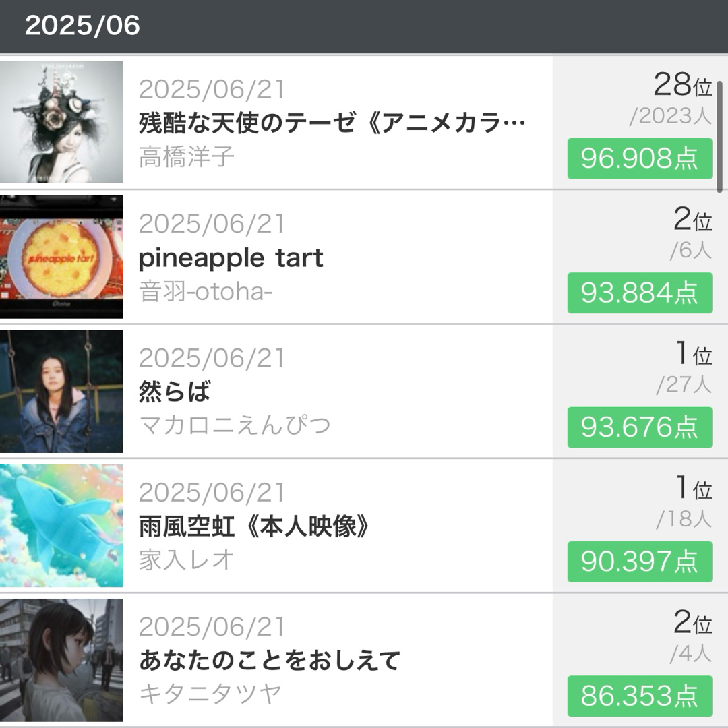Viewport: 728px width, 728px height.
Task: Open the 然らば song entry title
Action: [175, 392]
